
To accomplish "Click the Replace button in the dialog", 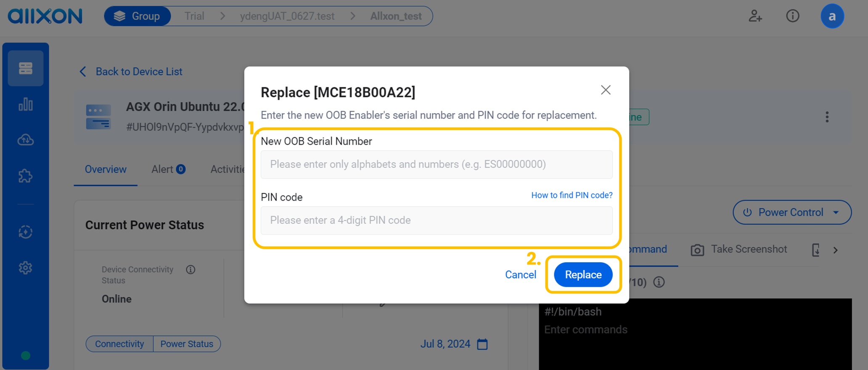I will (583, 274).
